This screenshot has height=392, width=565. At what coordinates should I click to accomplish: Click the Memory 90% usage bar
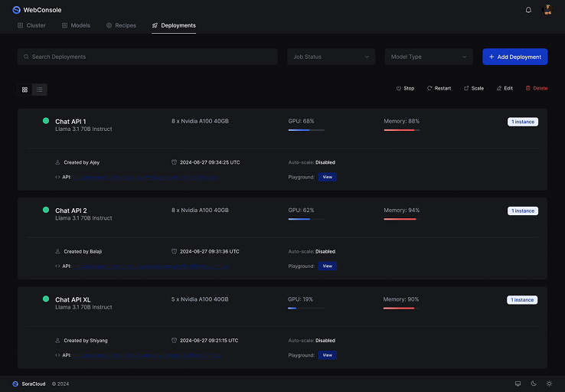(401, 308)
